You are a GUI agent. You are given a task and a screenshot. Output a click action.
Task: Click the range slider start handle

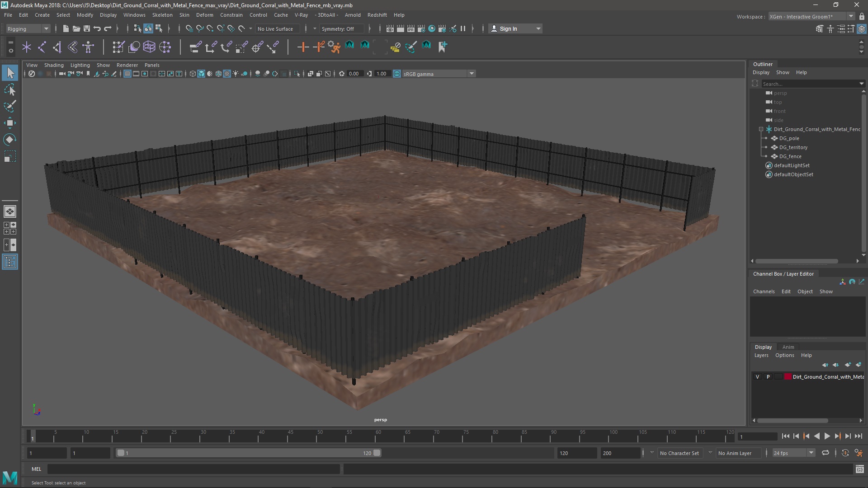pos(121,453)
